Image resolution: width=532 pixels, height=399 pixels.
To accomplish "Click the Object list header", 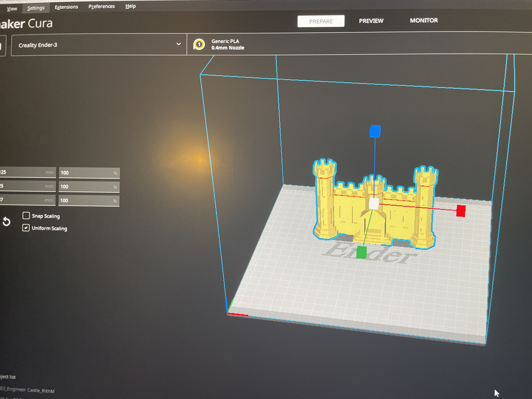I will 8,377.
